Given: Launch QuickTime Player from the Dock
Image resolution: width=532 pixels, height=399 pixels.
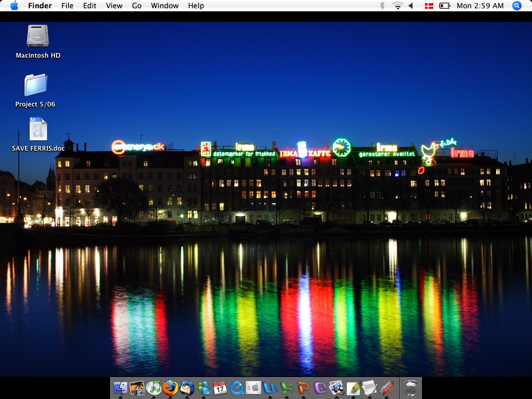Looking at the screenshot, I should click(237, 388).
